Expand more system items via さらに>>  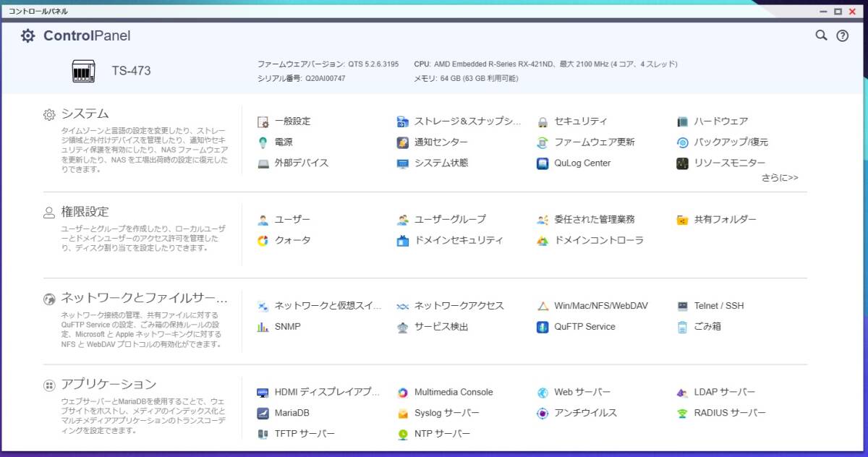779,177
